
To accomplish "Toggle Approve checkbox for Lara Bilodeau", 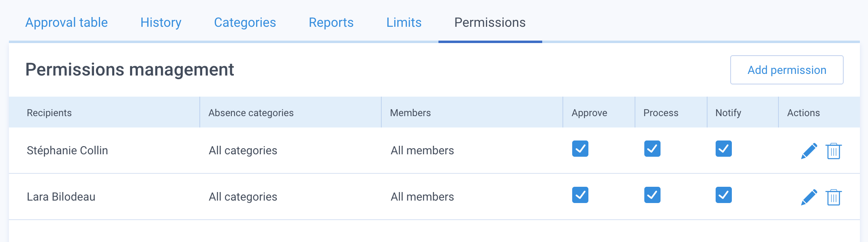I will (580, 195).
